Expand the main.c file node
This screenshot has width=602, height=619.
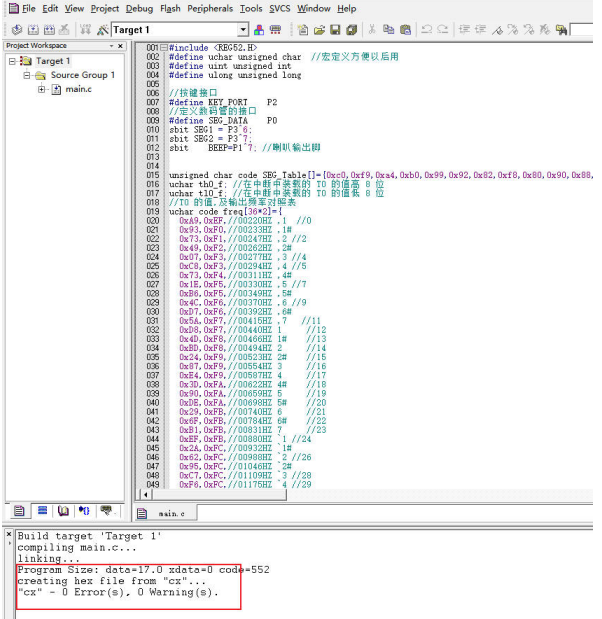[x=42, y=90]
